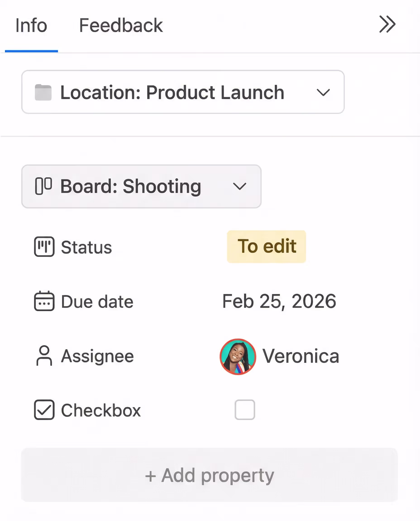This screenshot has width=420, height=521.
Task: Click Veronica's avatar photo
Action: [238, 357]
